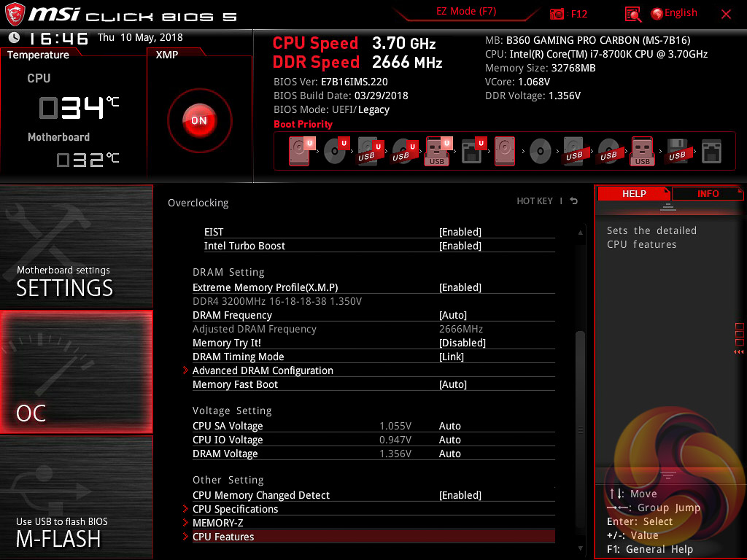Switch to the INFO tab
Screen dimensions: 747x560
click(x=708, y=193)
